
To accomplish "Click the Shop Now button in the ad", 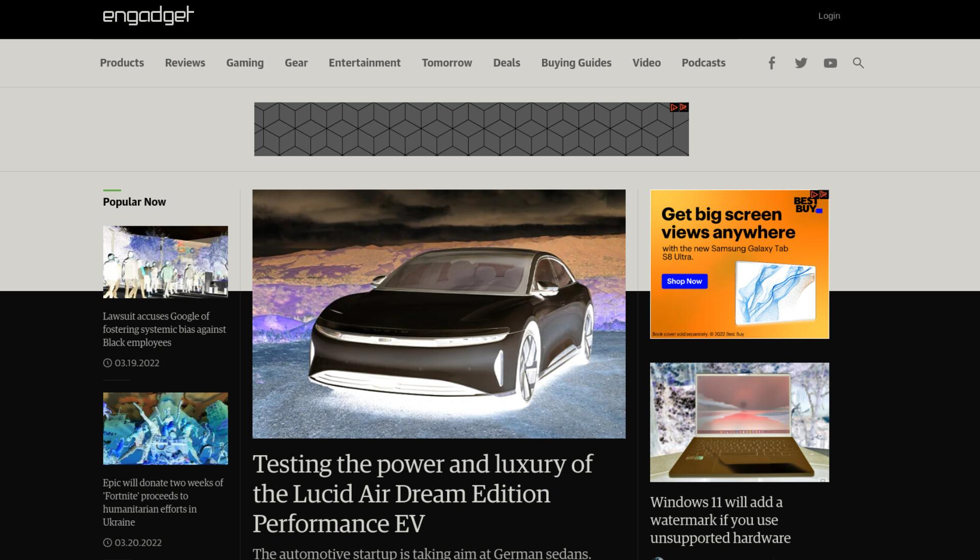I will pyautogui.click(x=684, y=281).
